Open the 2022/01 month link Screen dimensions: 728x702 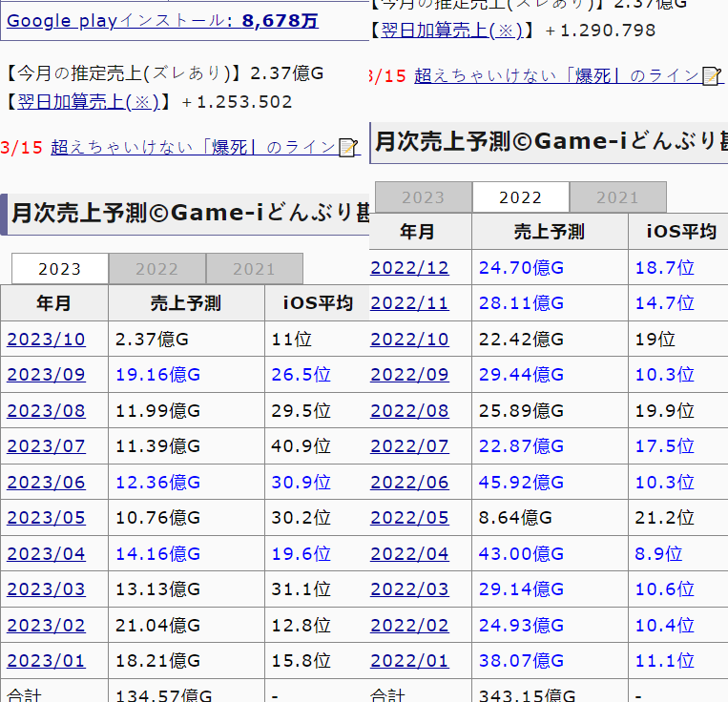(x=409, y=660)
